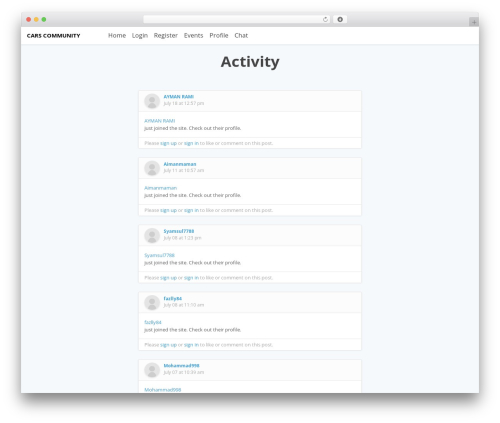Open the Events menu item
Image resolution: width=500 pixels, height=423 pixels.
tap(193, 35)
